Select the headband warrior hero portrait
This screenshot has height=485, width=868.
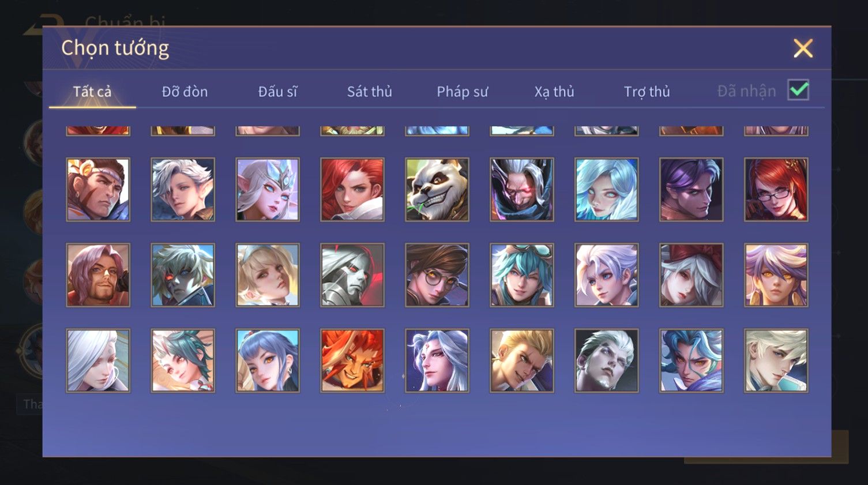coord(98,190)
